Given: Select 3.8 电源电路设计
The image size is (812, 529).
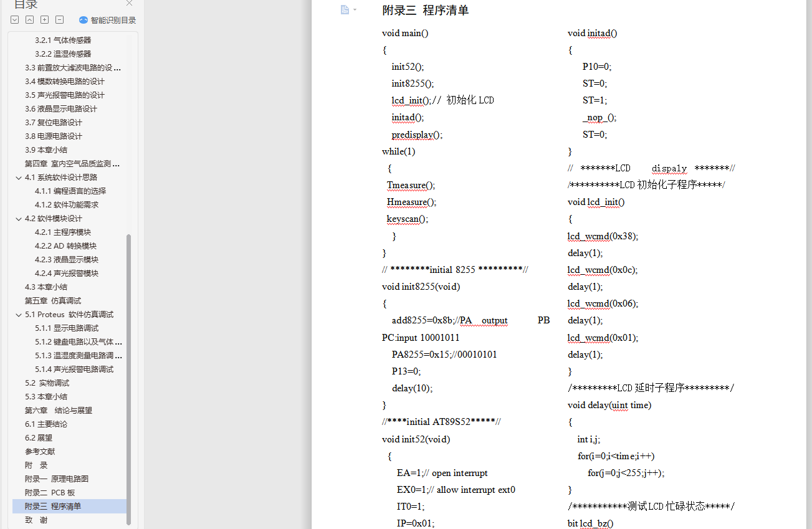Looking at the screenshot, I should coord(54,136).
